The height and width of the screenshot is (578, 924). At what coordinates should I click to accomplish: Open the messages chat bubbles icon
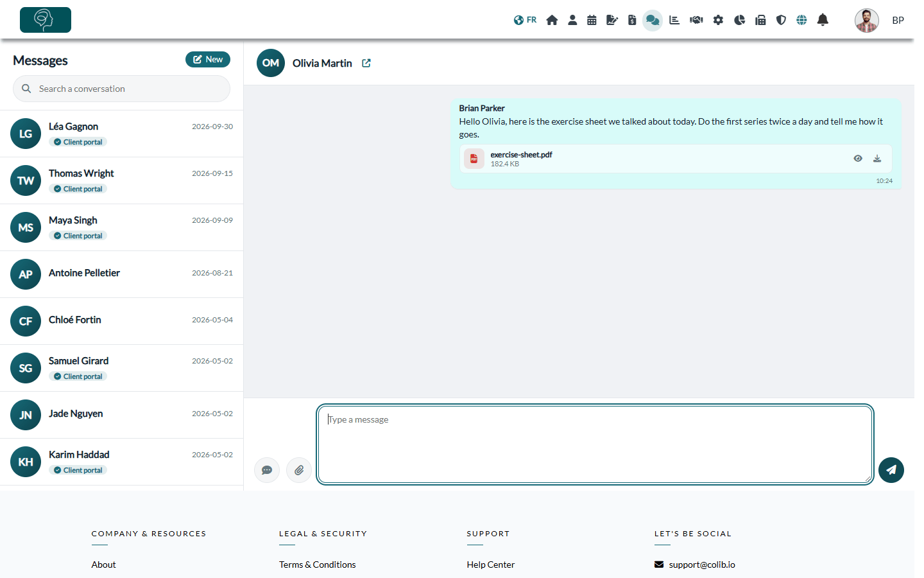[x=653, y=20]
